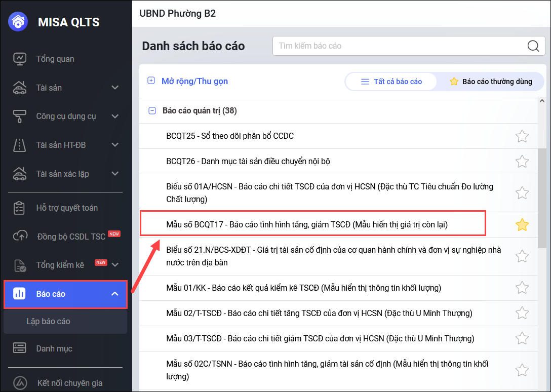This screenshot has height=392, width=551.
Task: Open Mẫu 01/KK kết quả kiểm kê TSCĐ report
Action: pyautogui.click(x=304, y=288)
